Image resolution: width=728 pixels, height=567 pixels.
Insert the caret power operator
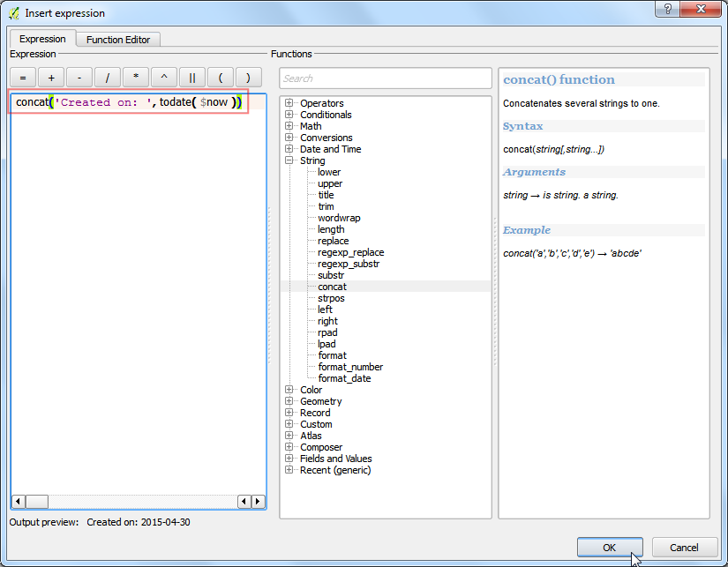[164, 78]
